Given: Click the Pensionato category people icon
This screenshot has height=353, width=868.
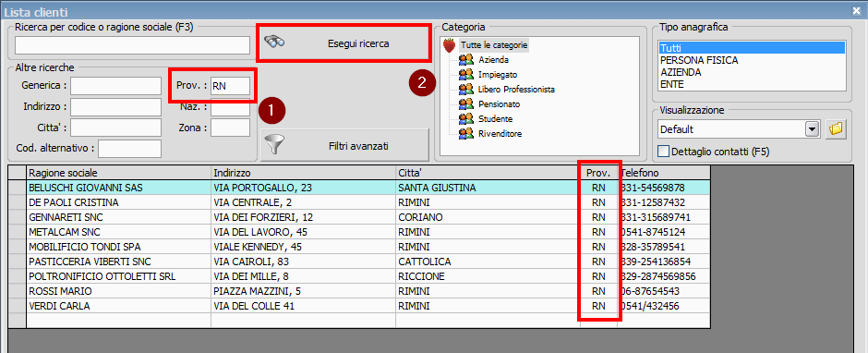Looking at the screenshot, I should [x=466, y=103].
